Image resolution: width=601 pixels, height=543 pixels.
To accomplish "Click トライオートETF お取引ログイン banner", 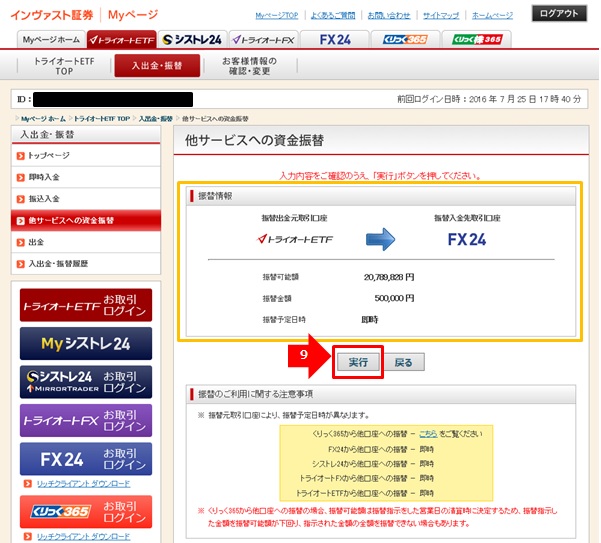I will [86, 305].
